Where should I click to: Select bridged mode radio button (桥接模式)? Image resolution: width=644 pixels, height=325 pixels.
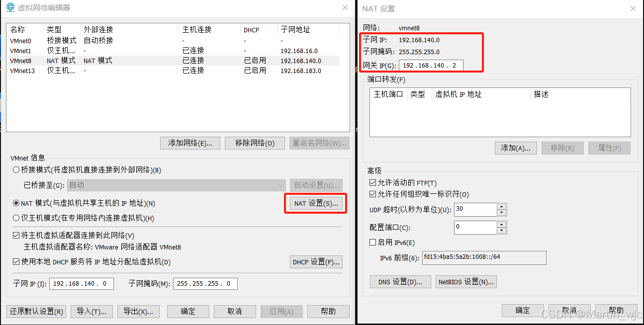pos(16,170)
